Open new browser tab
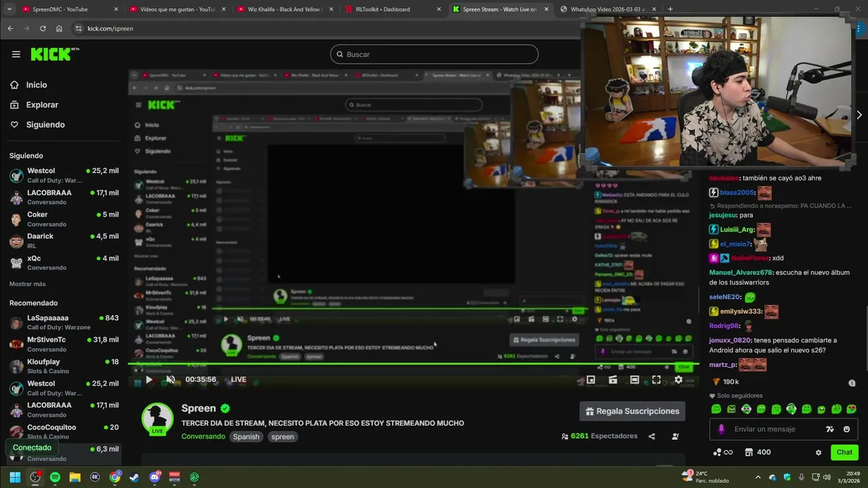The image size is (868, 488). 670,9
